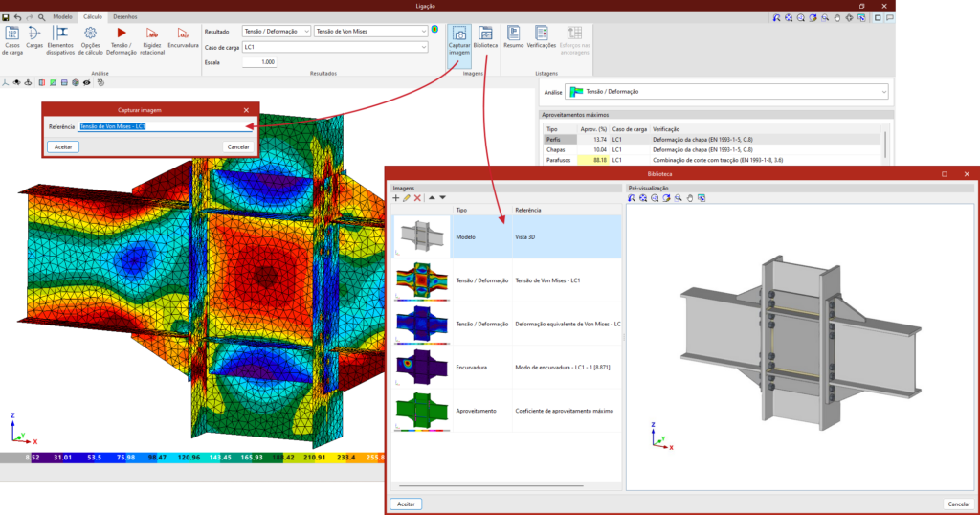Toggle the comment bubble button at top right
The width and height of the screenshot is (980, 515).
(889, 18)
